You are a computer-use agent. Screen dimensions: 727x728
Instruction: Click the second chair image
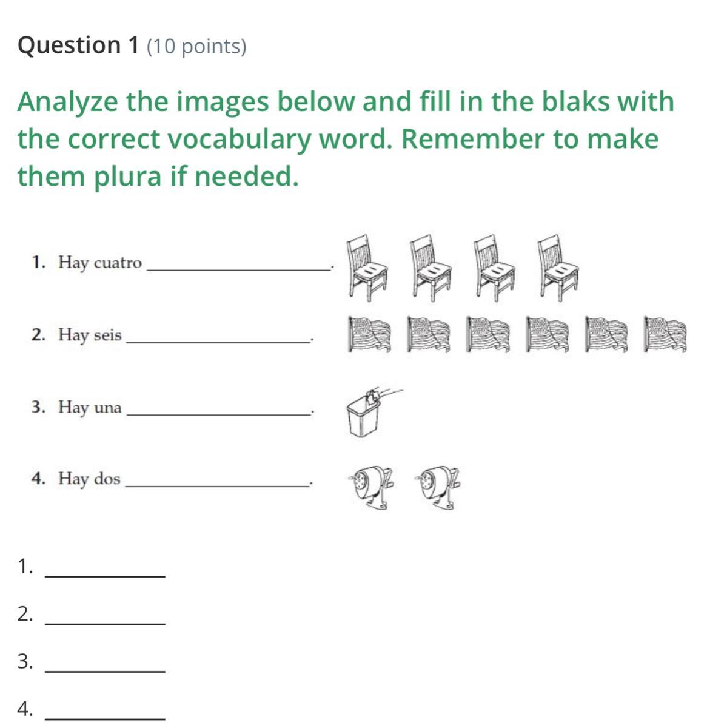tap(431, 268)
